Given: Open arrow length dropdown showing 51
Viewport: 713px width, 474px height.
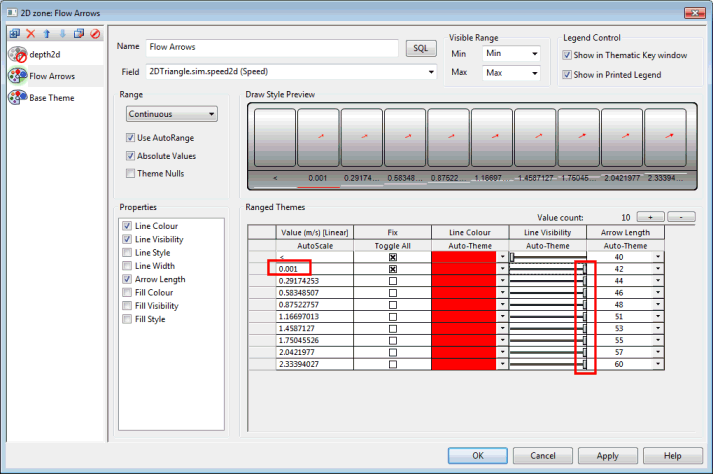Looking at the screenshot, I should point(658,317).
